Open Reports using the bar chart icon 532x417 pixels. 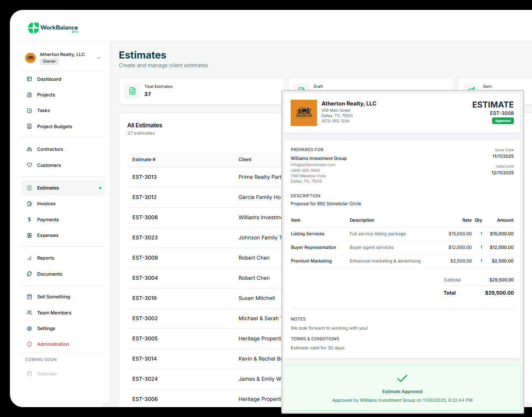click(x=29, y=258)
